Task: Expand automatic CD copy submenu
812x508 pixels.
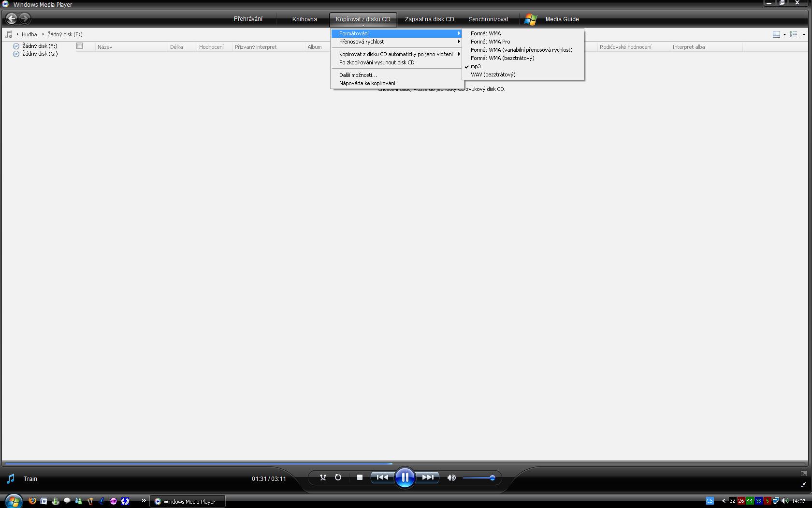Action: (396, 54)
